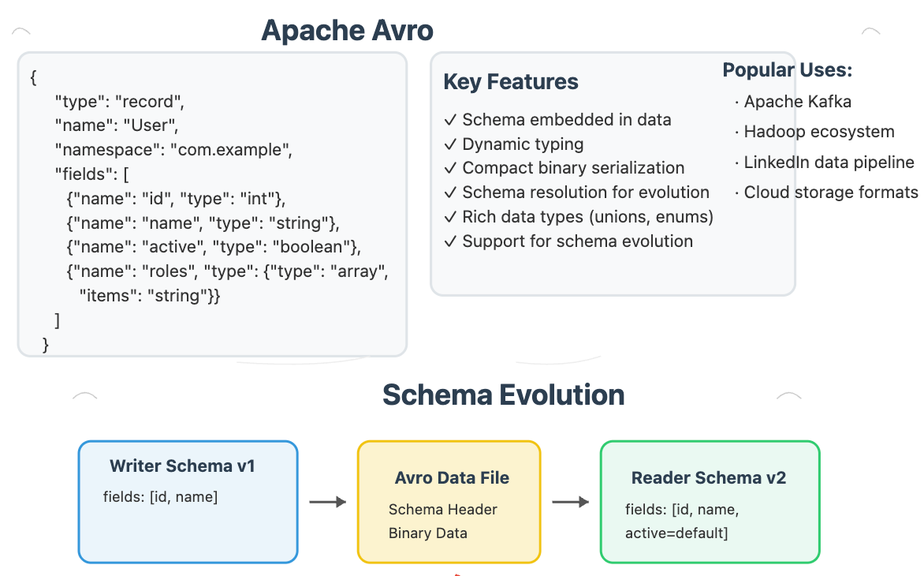Click the checkmark beside Schema resolution for evolution

pos(450,193)
